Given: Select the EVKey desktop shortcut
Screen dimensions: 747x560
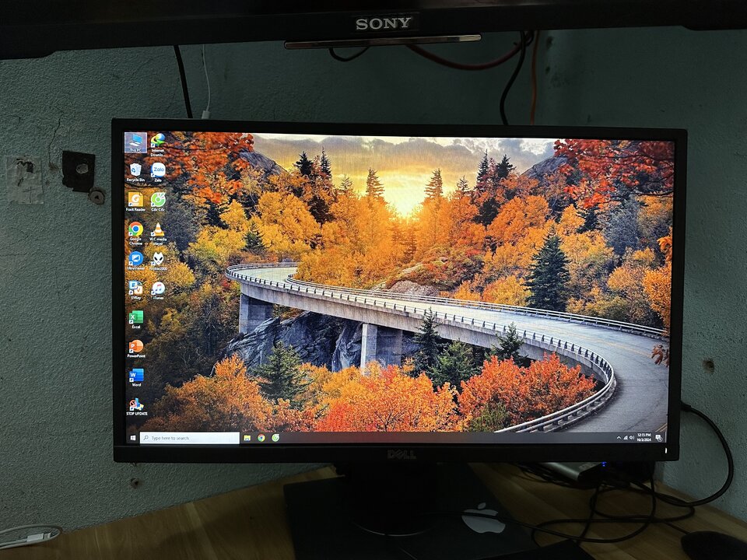Looking at the screenshot, I should coord(135,290).
